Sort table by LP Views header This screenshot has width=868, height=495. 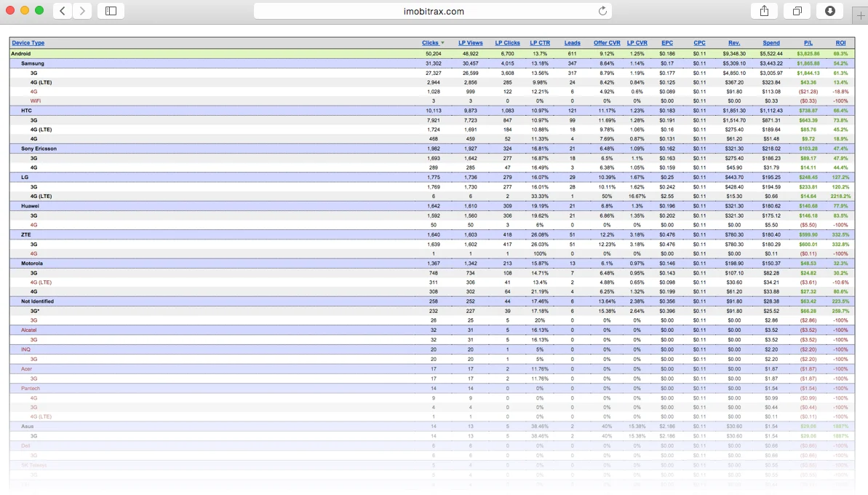click(x=470, y=43)
